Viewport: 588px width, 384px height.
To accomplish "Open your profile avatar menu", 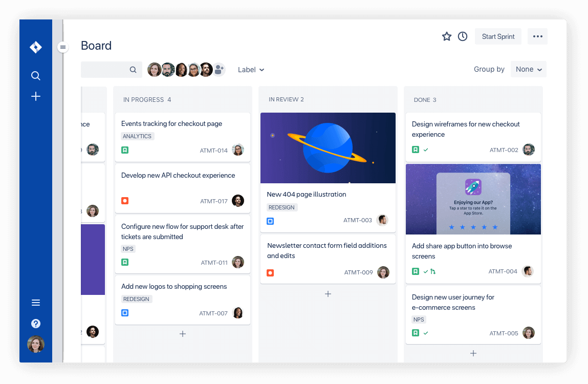I will [35, 344].
